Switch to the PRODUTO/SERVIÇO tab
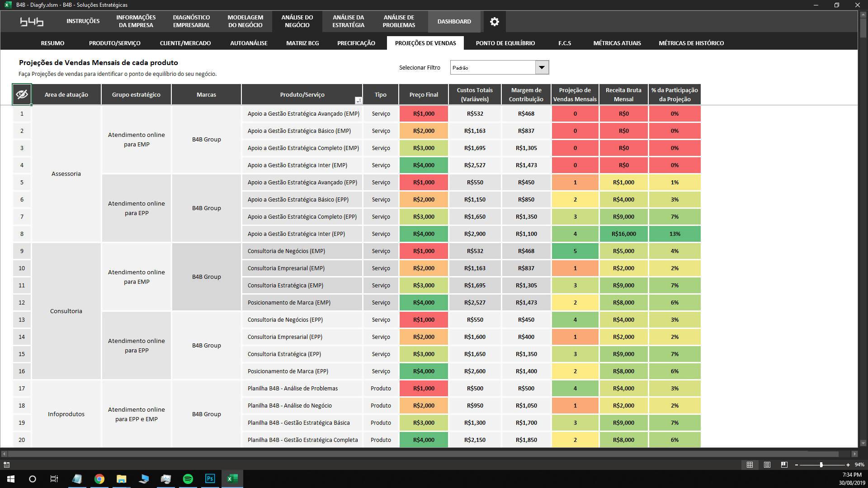The height and width of the screenshot is (488, 868). 114,43
